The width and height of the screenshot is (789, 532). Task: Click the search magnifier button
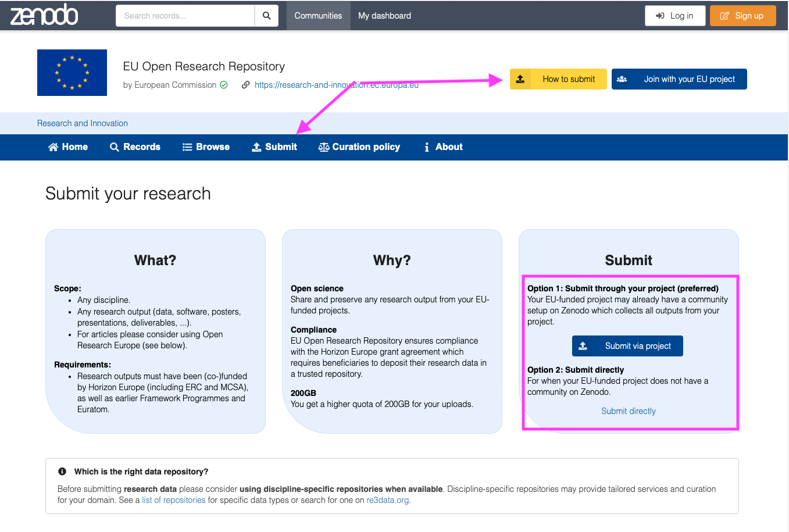click(266, 16)
